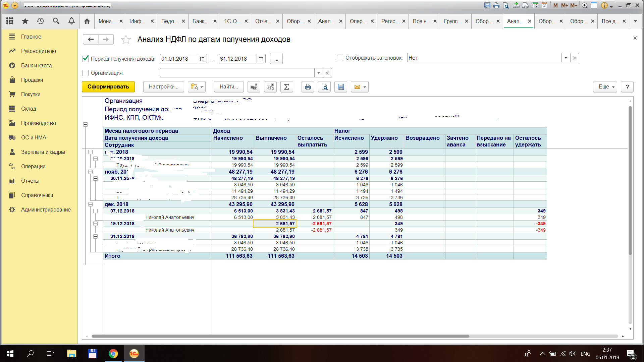Image resolution: width=644 pixels, height=362 pixels.
Task: Save report using floppy disk icon
Action: point(340,87)
